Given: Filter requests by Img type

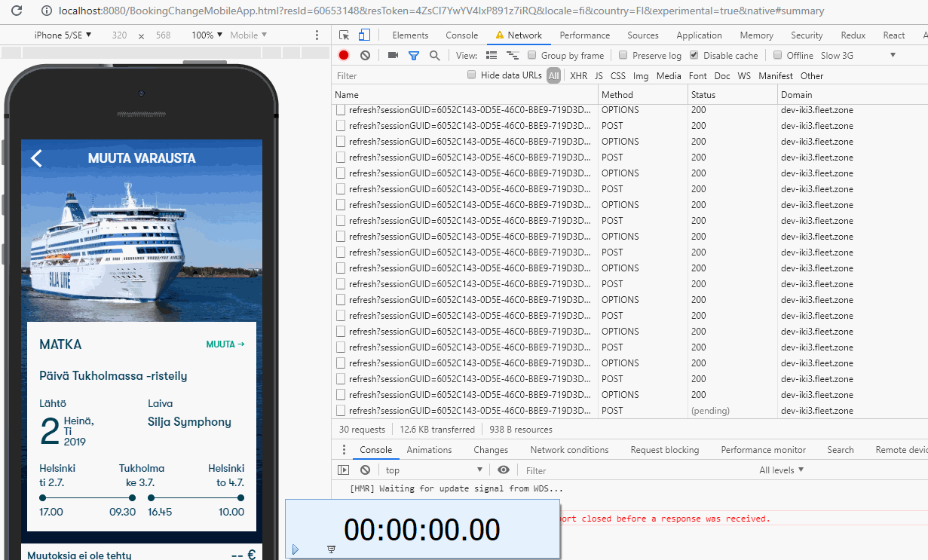Looking at the screenshot, I should coord(641,75).
